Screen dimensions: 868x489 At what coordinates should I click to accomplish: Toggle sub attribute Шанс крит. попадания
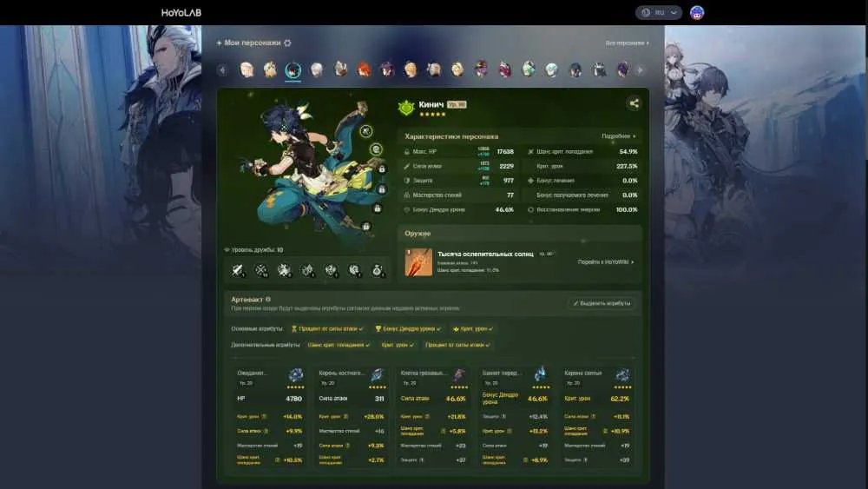pos(339,345)
